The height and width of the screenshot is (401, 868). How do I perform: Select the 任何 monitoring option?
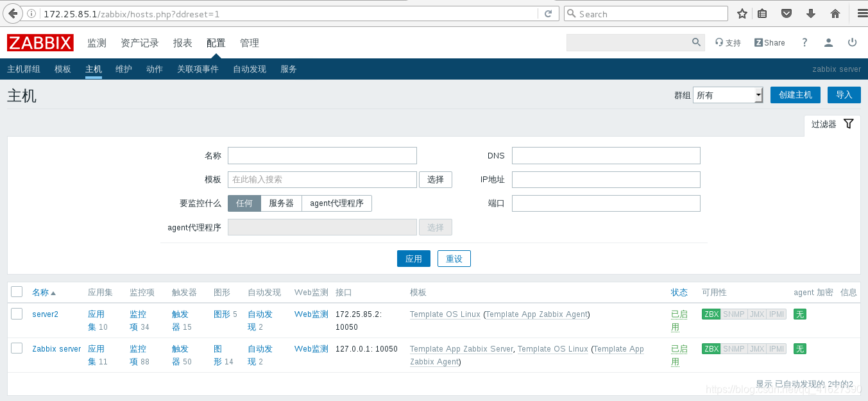point(244,203)
